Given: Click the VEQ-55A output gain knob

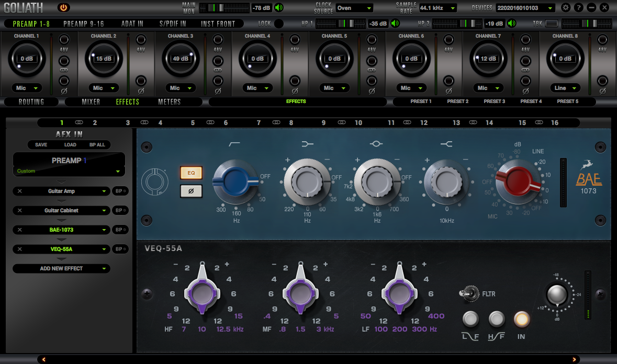Looking at the screenshot, I should click(557, 294).
